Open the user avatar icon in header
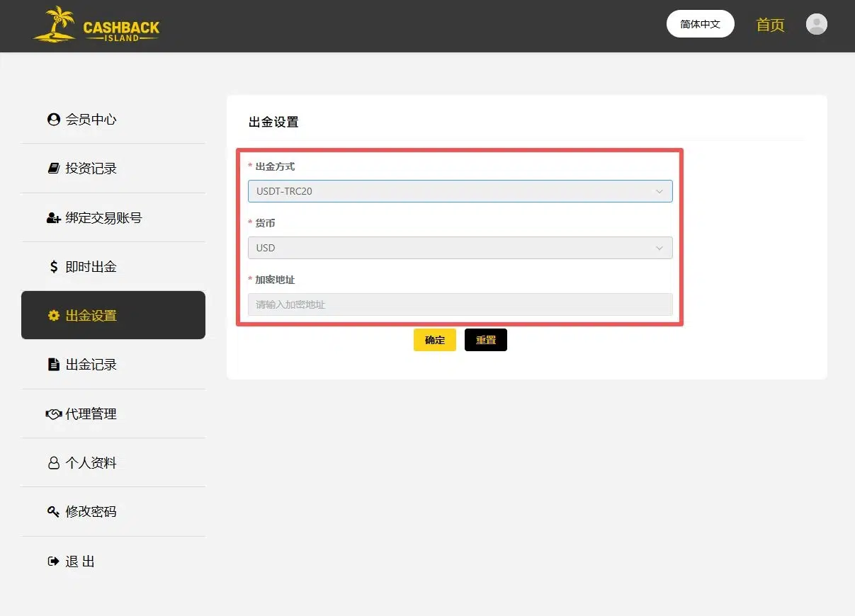 (x=817, y=24)
